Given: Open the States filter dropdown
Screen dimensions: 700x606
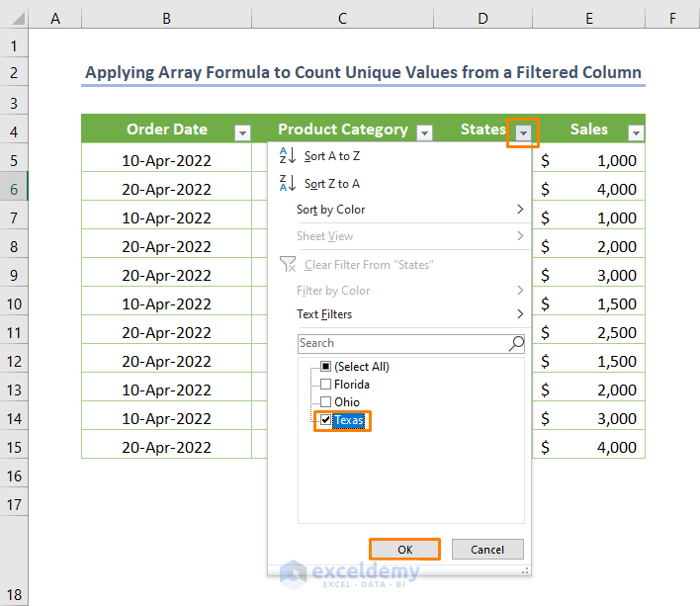Looking at the screenshot, I should [523, 132].
